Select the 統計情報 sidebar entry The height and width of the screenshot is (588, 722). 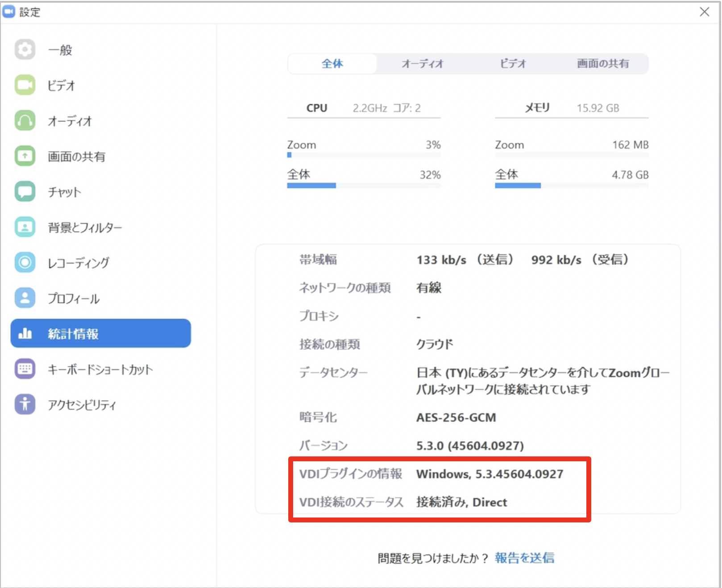(x=101, y=333)
